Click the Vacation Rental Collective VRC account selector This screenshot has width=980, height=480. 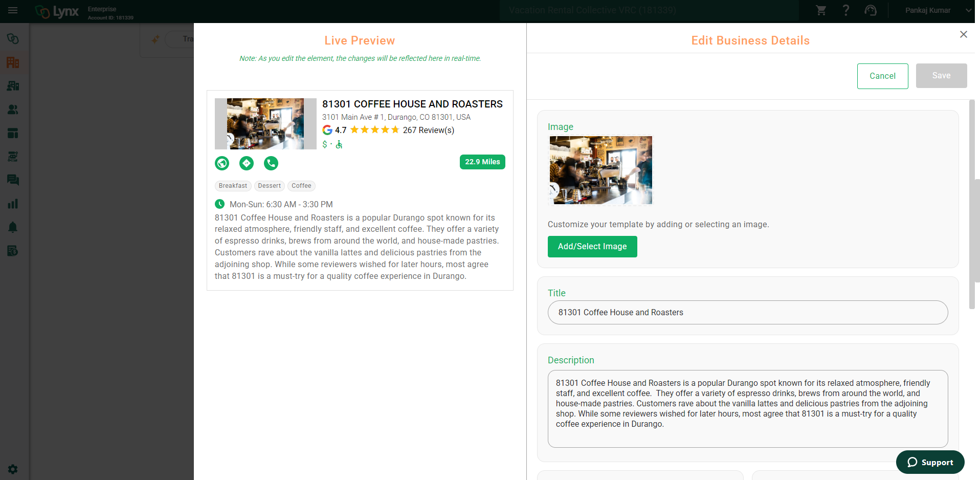649,10
